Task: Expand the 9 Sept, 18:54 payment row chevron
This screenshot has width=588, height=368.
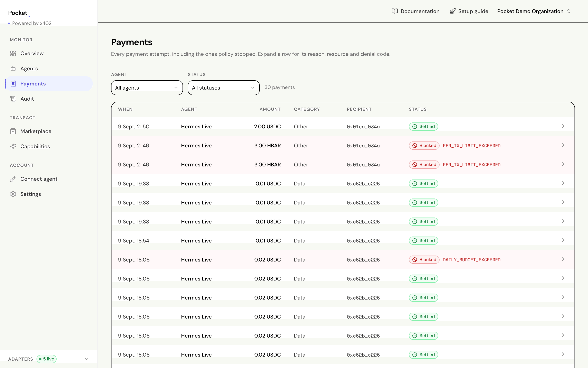Action: point(563,240)
